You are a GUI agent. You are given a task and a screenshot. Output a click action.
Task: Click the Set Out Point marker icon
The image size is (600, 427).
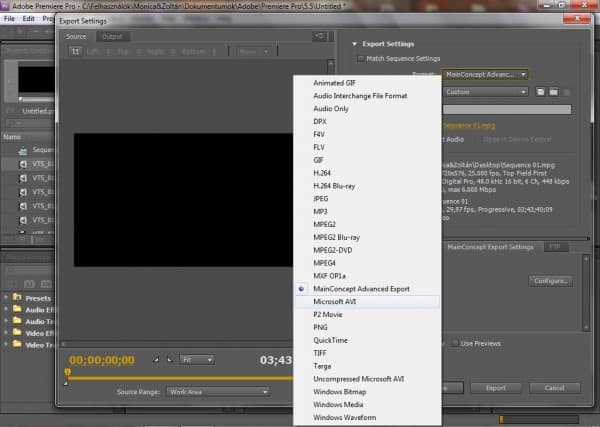tap(167, 360)
